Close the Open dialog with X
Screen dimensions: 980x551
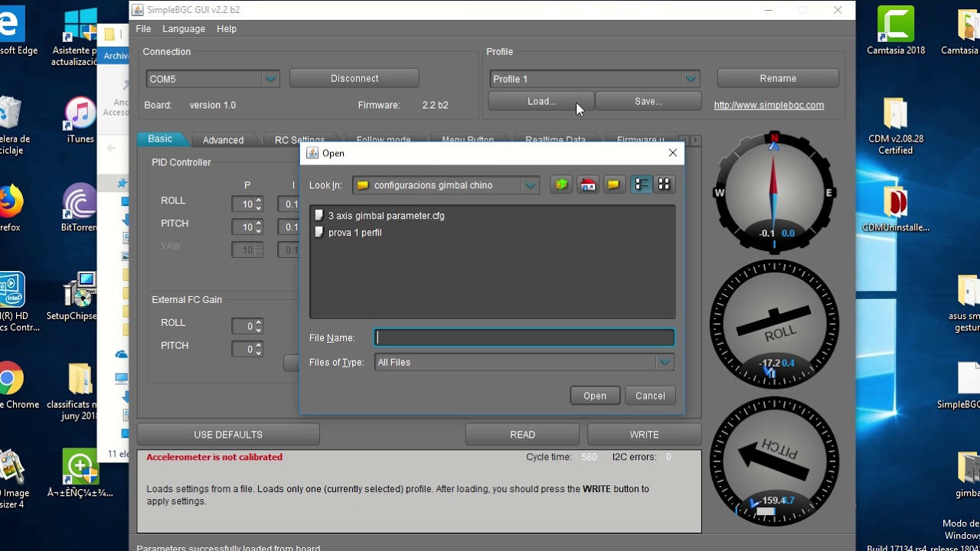tap(672, 153)
